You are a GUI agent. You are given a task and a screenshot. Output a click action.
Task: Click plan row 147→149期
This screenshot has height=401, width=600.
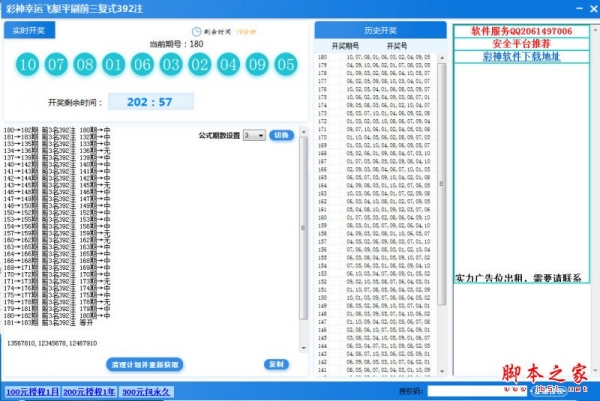point(57,199)
